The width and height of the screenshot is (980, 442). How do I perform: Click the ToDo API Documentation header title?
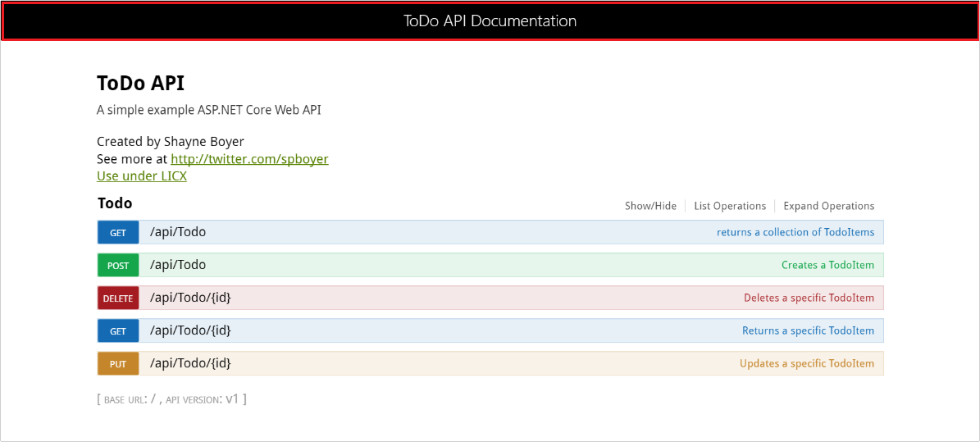[490, 21]
